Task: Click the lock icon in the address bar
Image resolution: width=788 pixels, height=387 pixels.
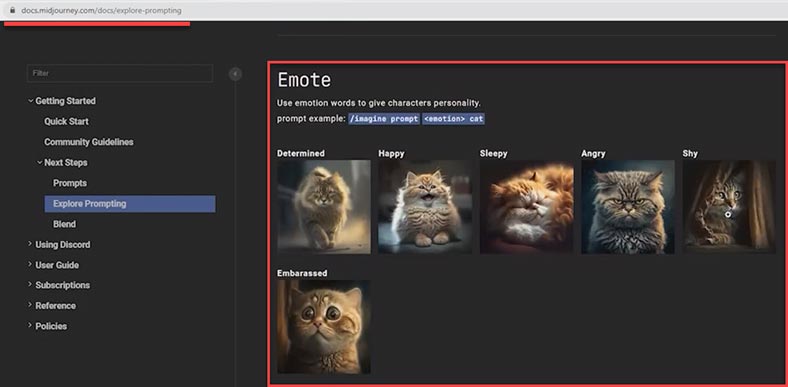Action: (x=13, y=10)
